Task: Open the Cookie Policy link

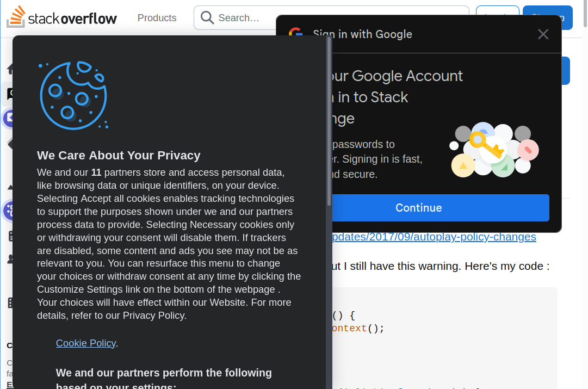Action: click(x=85, y=343)
